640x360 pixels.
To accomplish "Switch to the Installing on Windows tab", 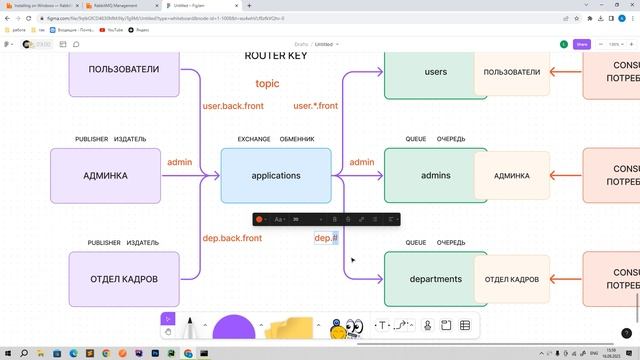I will [42, 6].
